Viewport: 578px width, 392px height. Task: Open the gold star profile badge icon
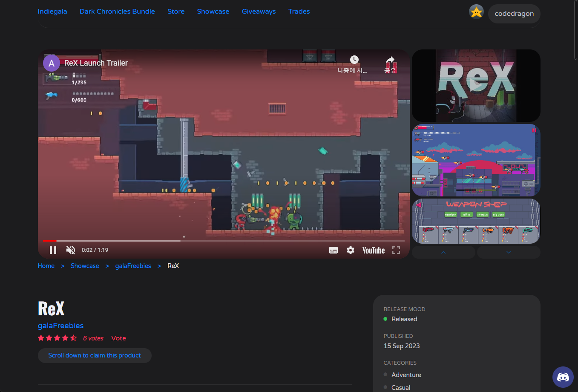476,12
